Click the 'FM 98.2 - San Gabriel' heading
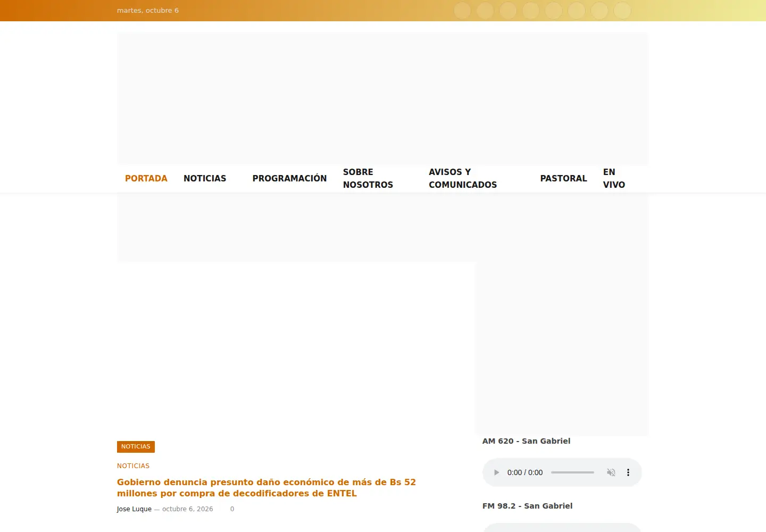The width and height of the screenshot is (766, 532). point(527,506)
